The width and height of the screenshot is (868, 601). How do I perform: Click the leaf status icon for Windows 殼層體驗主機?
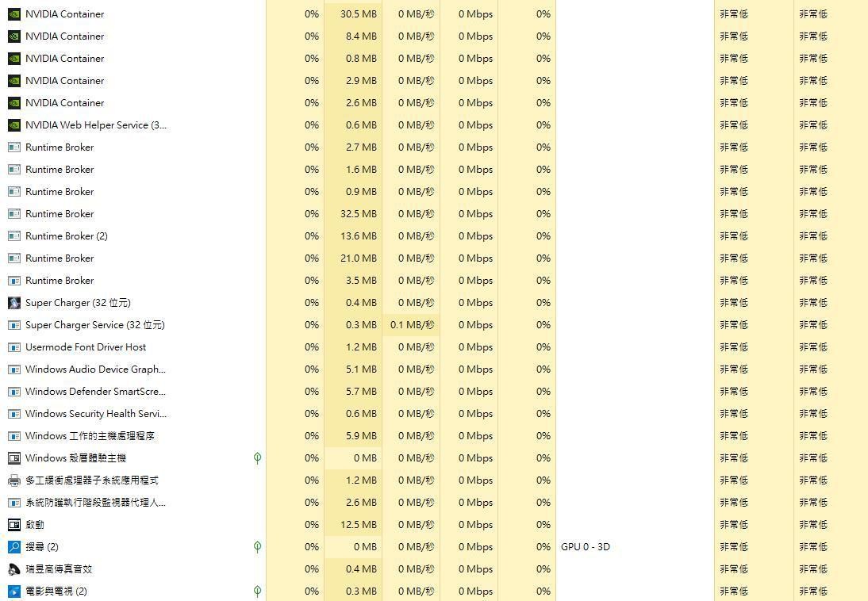click(257, 458)
